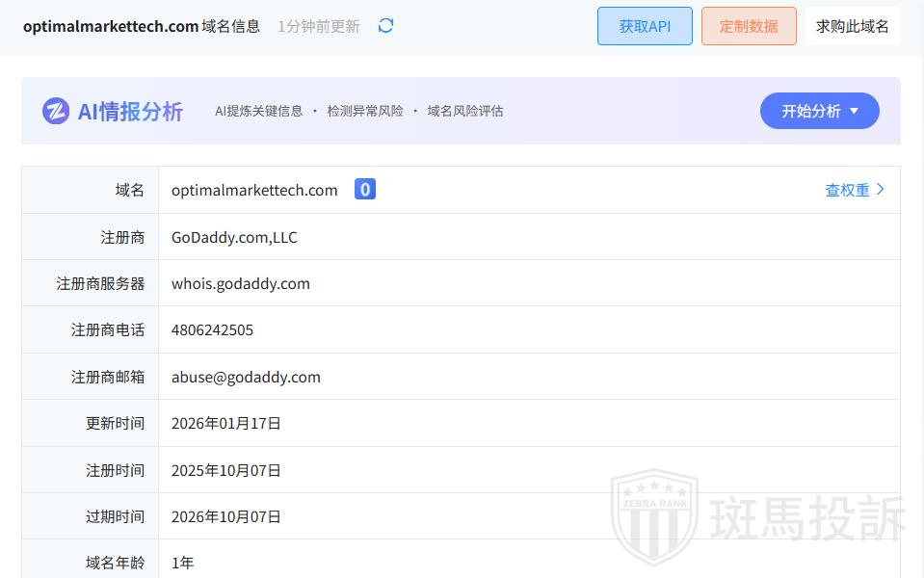This screenshot has height=578, width=924.
Task: Click the AI提炼关键信息 label
Action: pyautogui.click(x=258, y=111)
